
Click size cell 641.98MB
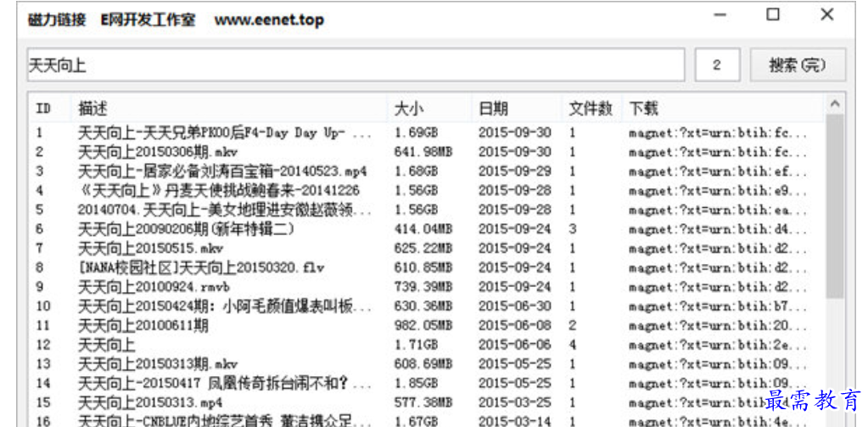[x=423, y=152]
